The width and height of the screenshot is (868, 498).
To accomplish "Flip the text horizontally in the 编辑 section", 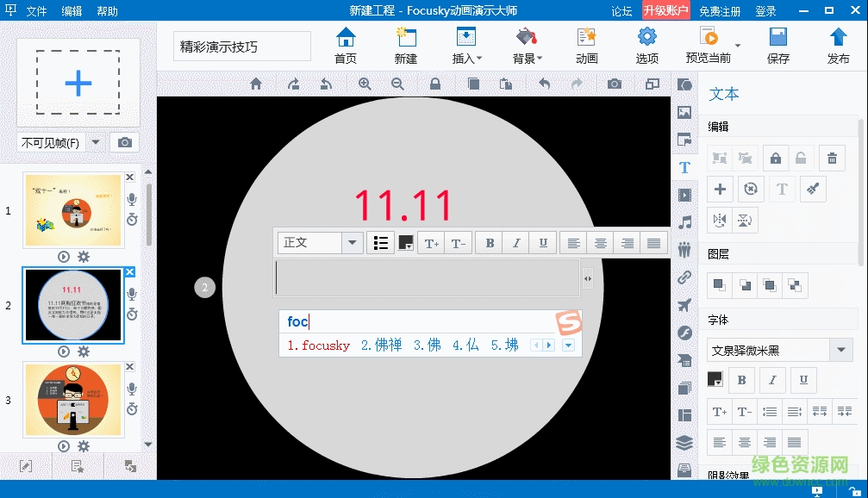I will 720,220.
